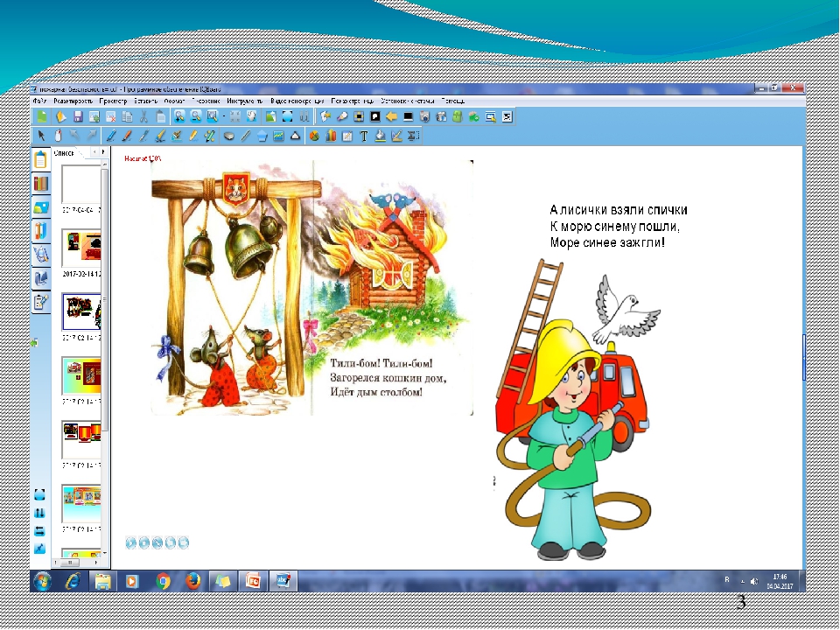Open the folder gallery sidebar panel
The image size is (840, 630).
point(41,207)
